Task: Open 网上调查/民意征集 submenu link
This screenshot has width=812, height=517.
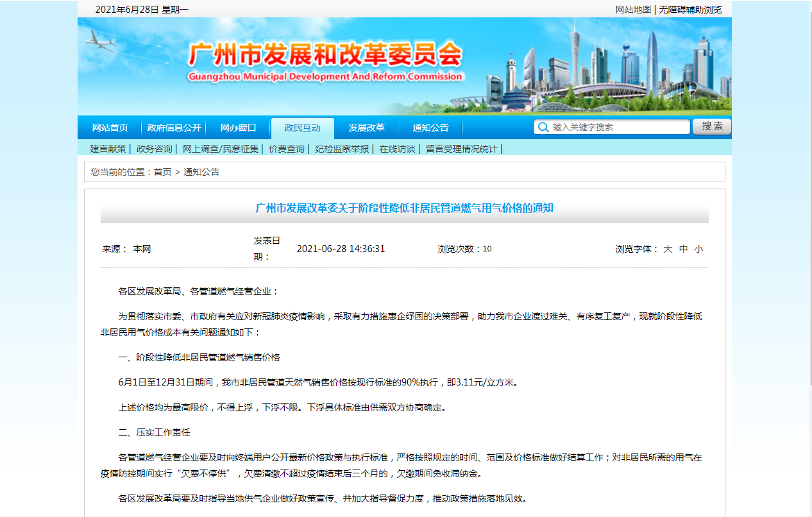Action: pos(221,149)
